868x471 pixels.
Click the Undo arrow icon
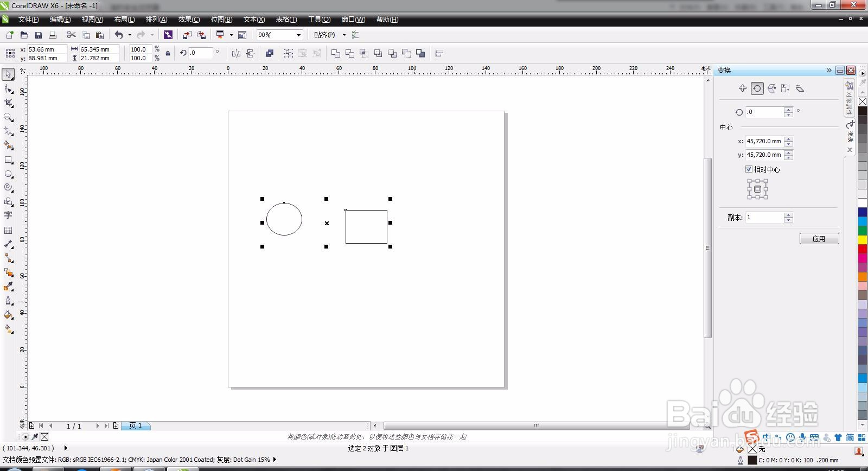[119, 35]
